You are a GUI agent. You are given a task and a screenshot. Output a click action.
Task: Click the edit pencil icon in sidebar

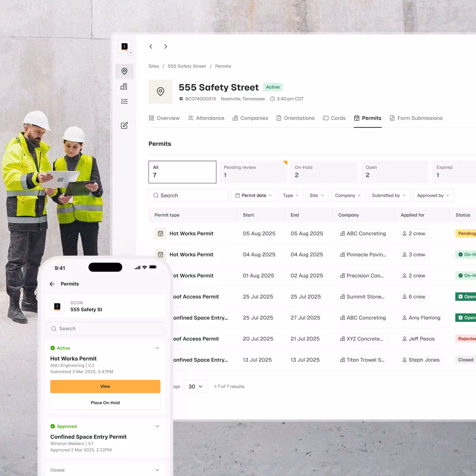[124, 125]
